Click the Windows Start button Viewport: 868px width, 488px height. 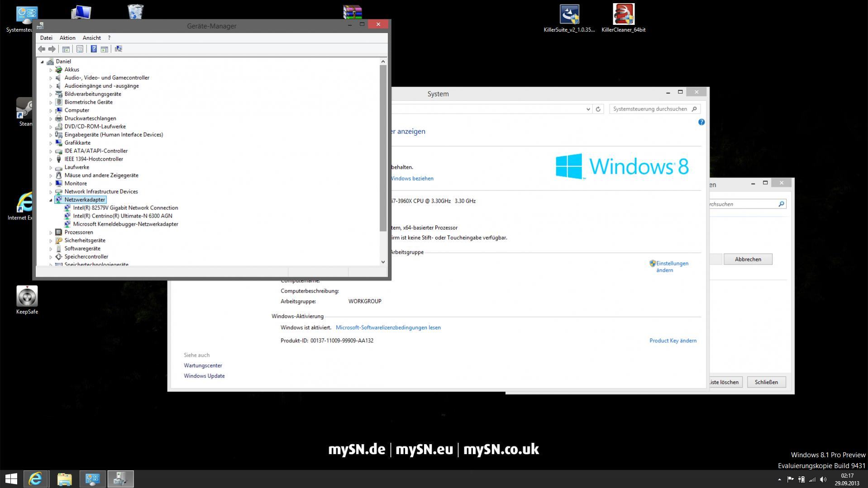coord(11,479)
